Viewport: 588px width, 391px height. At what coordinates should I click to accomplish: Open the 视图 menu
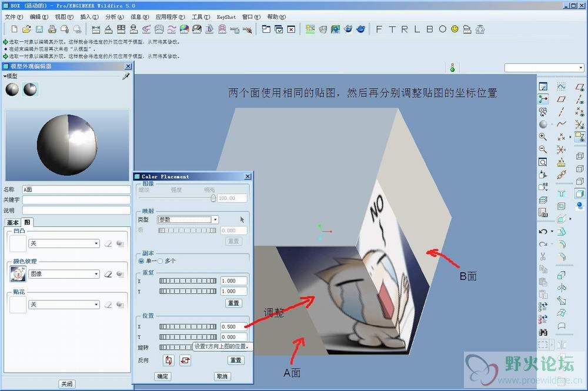(64, 17)
